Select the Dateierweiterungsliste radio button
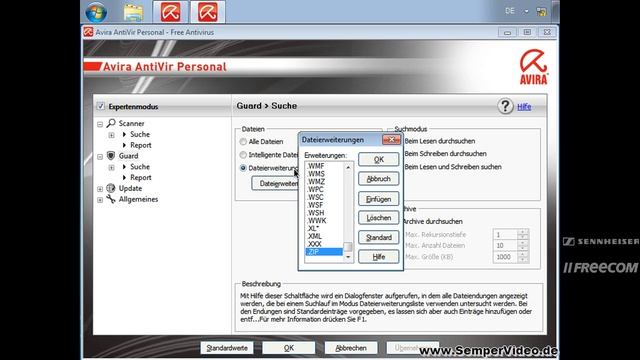This screenshot has width=640, height=360. pos(243,168)
